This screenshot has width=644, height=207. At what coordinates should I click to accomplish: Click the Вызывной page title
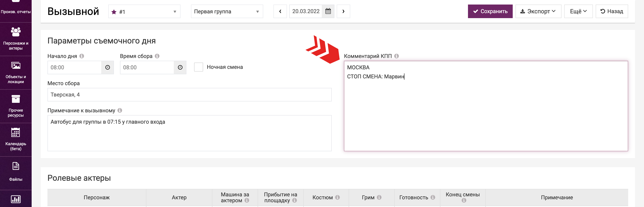coord(73,12)
